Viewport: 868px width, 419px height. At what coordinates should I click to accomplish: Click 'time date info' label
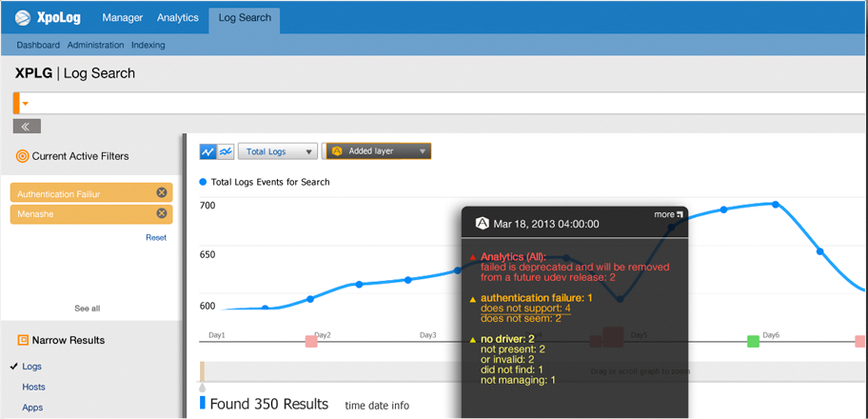tap(377, 406)
